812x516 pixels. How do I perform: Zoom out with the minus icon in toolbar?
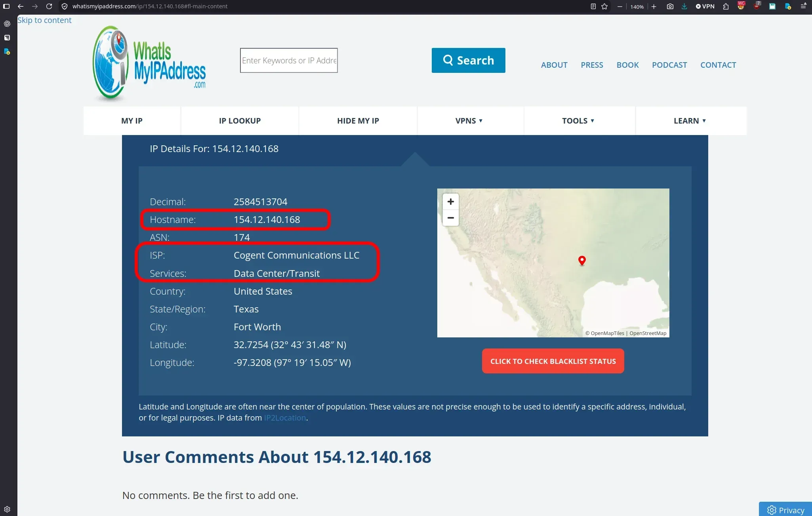pos(620,6)
